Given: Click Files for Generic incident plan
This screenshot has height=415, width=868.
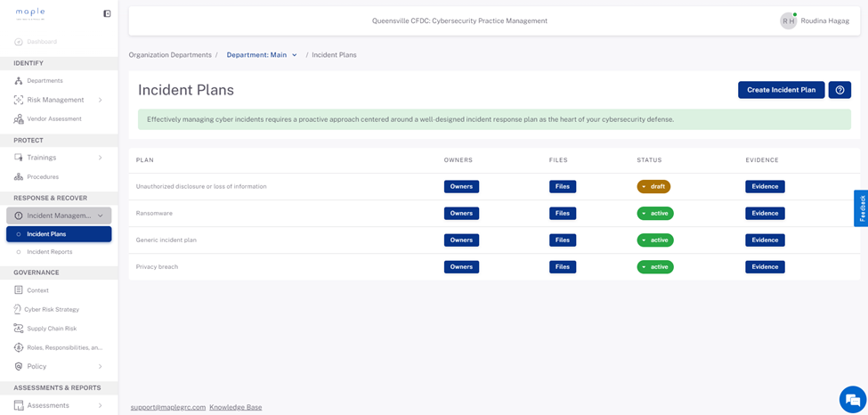Looking at the screenshot, I should pyautogui.click(x=563, y=240).
